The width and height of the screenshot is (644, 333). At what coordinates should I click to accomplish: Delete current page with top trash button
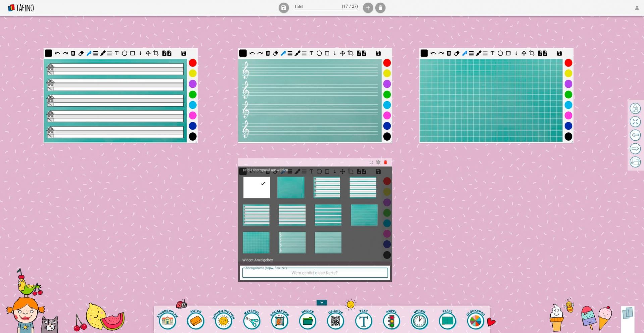(380, 8)
